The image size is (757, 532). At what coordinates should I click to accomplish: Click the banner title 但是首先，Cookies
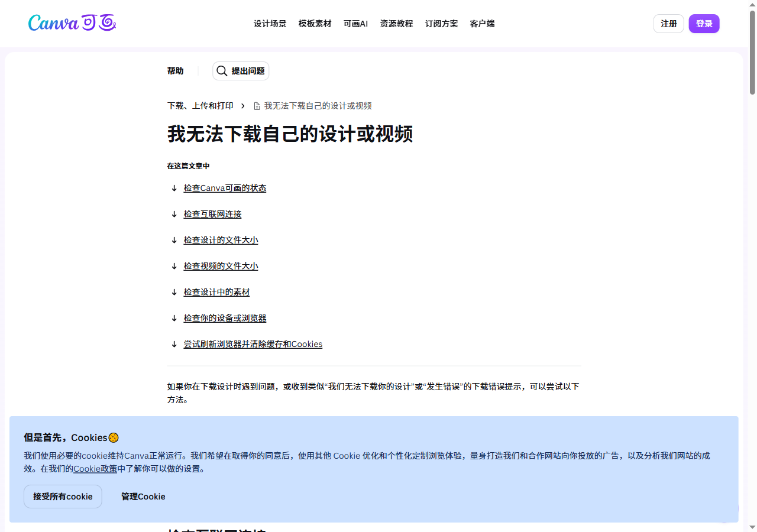(x=71, y=437)
